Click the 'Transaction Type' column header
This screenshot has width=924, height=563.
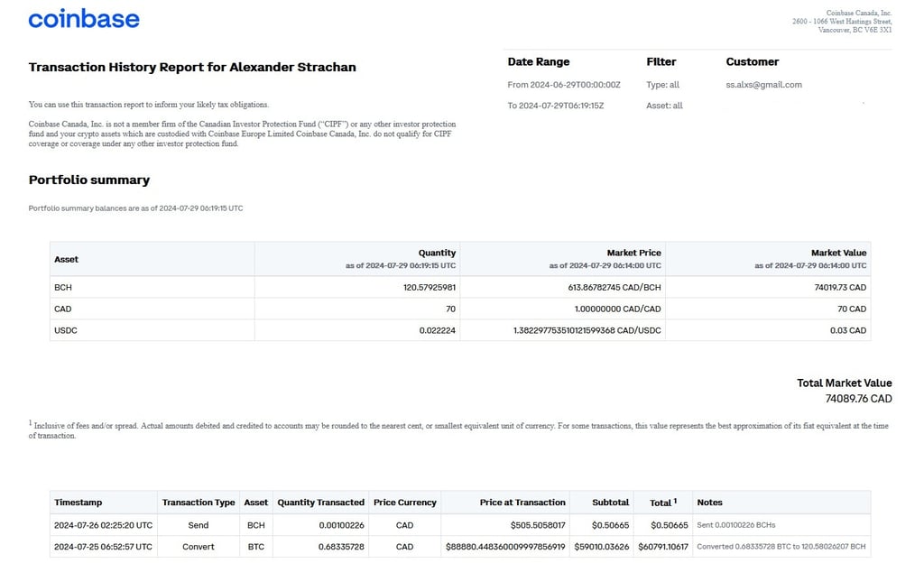[x=199, y=503]
